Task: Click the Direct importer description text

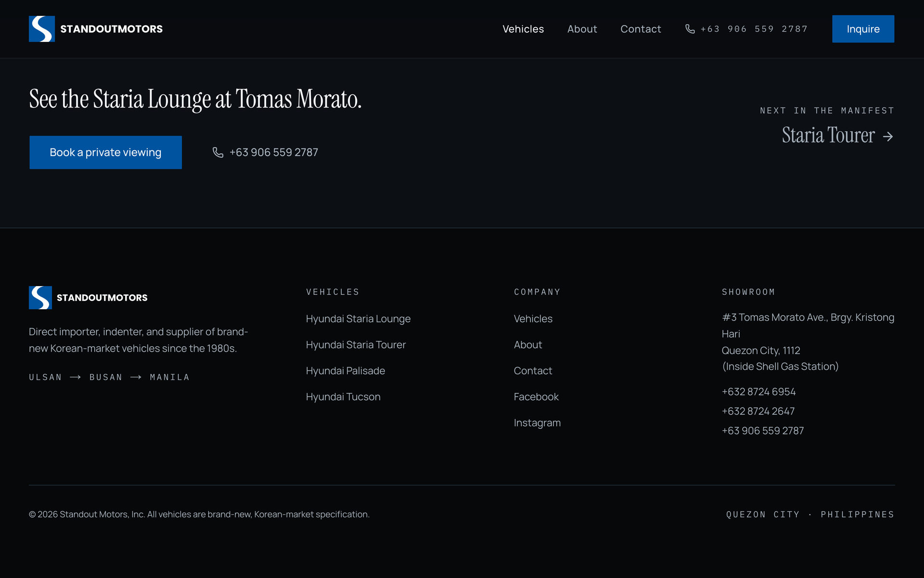Action: (x=139, y=340)
